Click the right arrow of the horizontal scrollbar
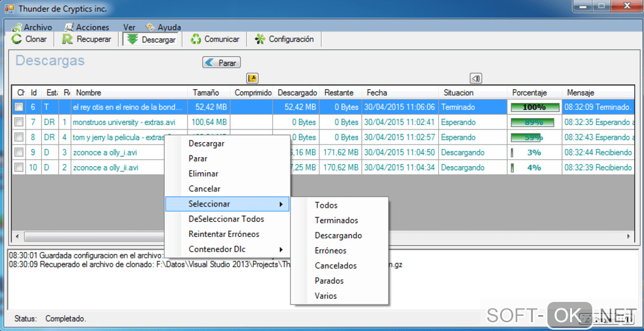Image resolution: width=644 pixels, height=331 pixels. point(628,236)
